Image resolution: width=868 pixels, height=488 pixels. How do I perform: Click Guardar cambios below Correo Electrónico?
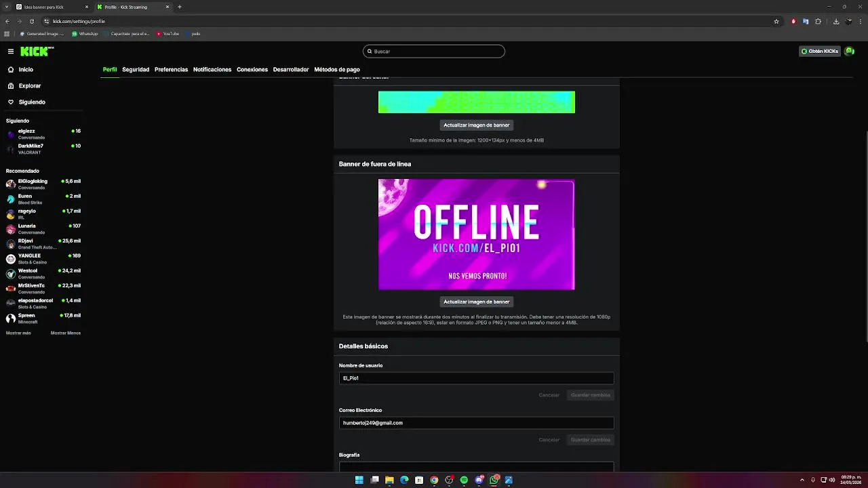[x=591, y=440]
